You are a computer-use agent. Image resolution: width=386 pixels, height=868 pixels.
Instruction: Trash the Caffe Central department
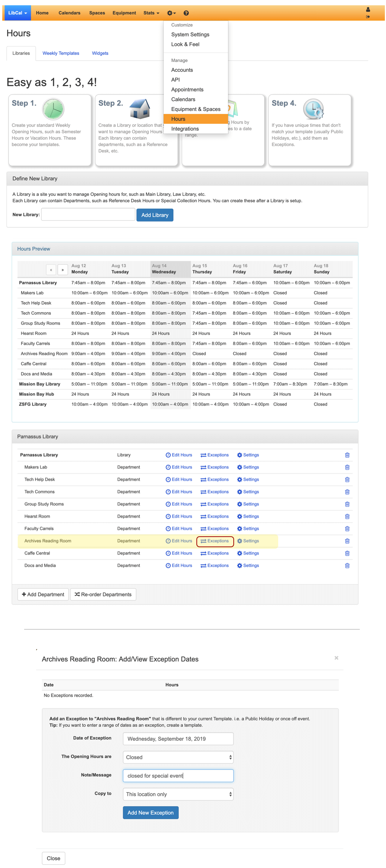347,553
